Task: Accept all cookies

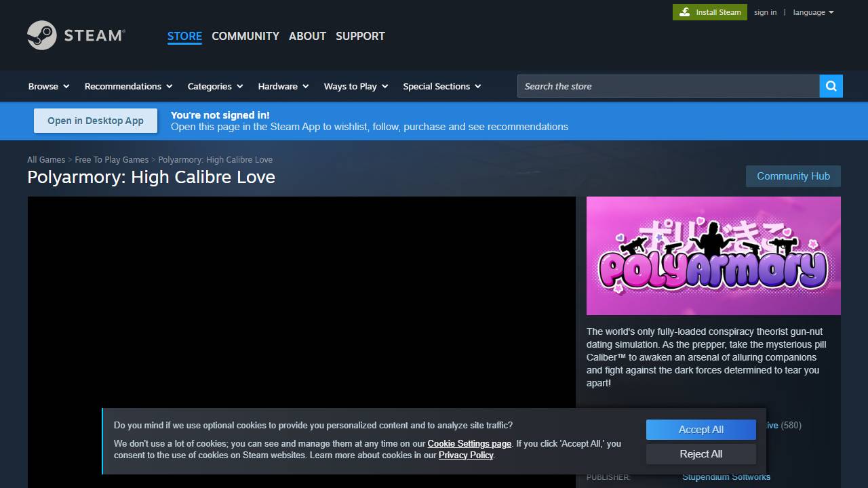Action: [701, 430]
